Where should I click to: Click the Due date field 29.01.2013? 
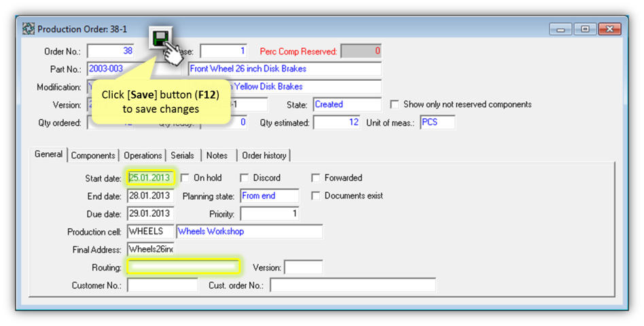coord(151,213)
